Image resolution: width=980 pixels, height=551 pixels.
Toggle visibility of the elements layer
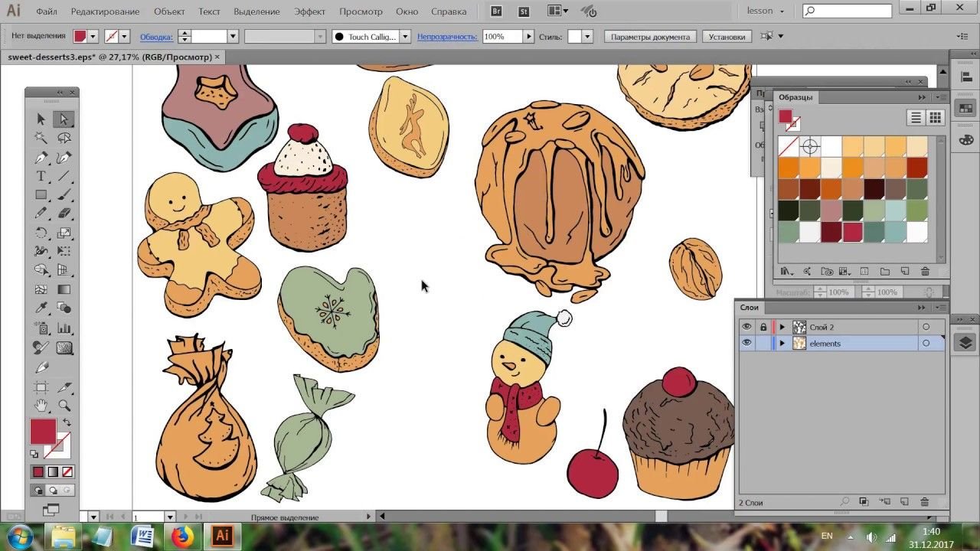(746, 344)
